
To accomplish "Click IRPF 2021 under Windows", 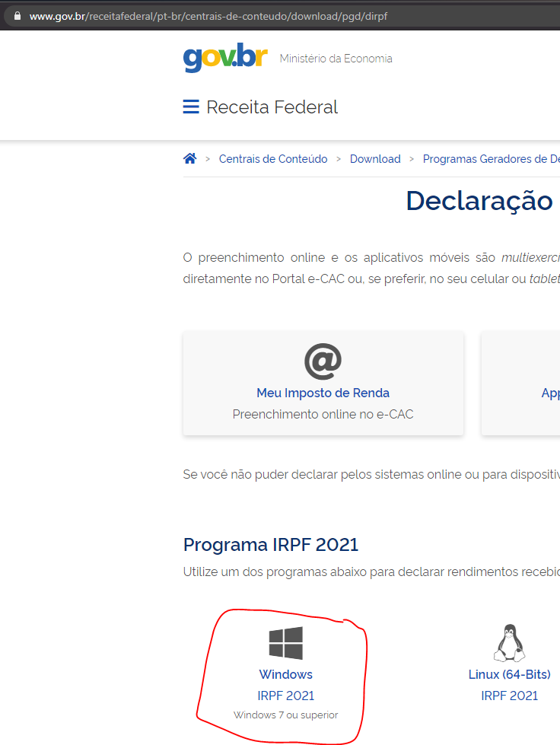I will [x=285, y=696].
